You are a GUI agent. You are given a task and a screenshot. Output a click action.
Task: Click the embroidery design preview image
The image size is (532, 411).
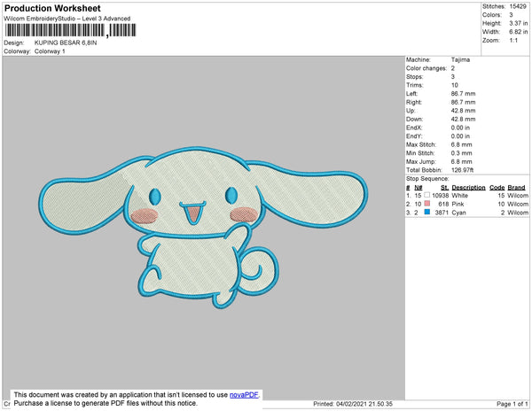203,228
